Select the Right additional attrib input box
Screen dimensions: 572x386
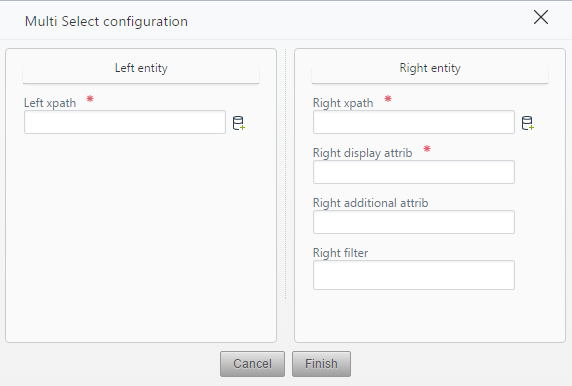coord(414,222)
